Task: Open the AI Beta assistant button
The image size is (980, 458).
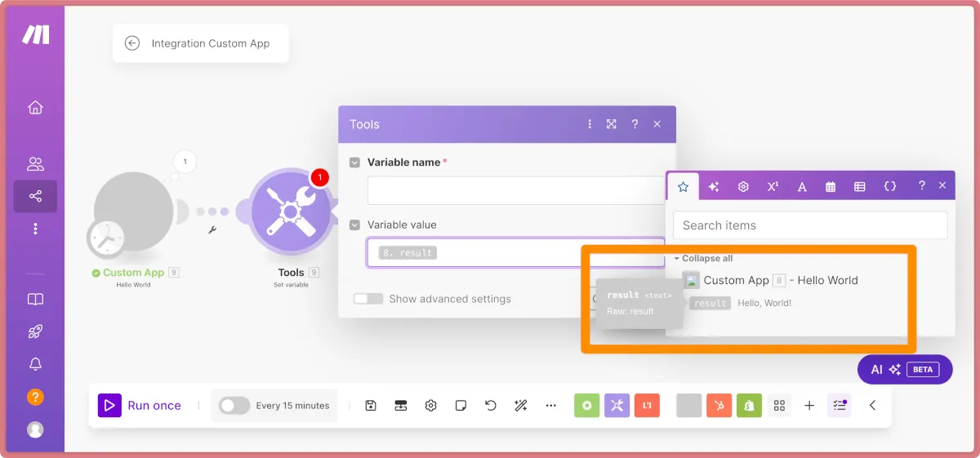Action: 905,370
